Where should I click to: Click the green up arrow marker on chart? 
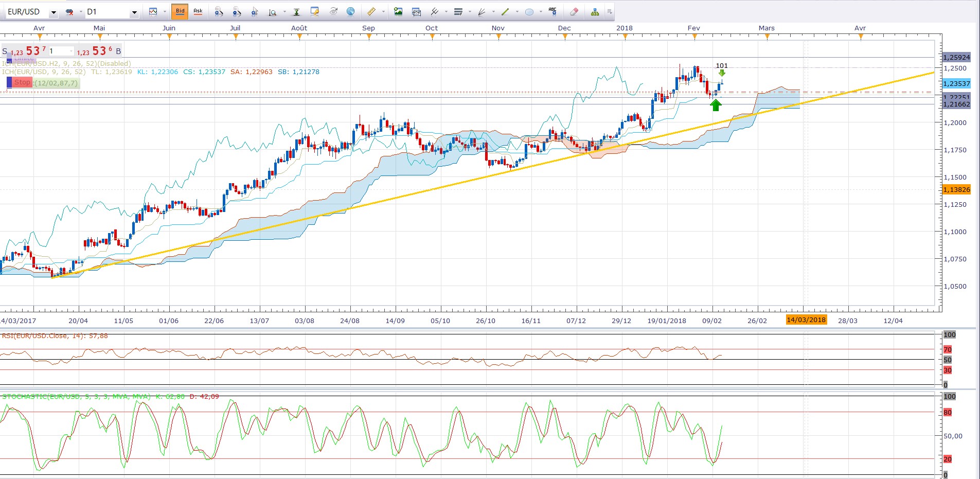pyautogui.click(x=716, y=105)
